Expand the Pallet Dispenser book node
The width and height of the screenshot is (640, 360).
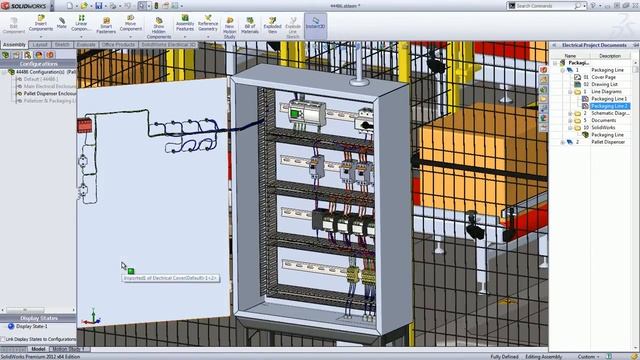coord(562,142)
